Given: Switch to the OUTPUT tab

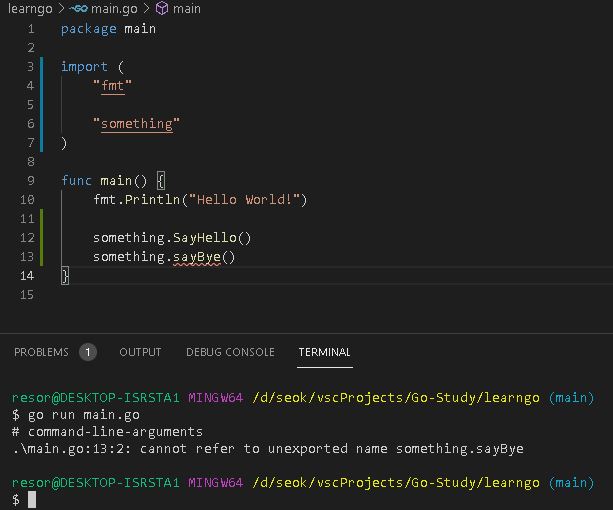Looking at the screenshot, I should (x=140, y=352).
